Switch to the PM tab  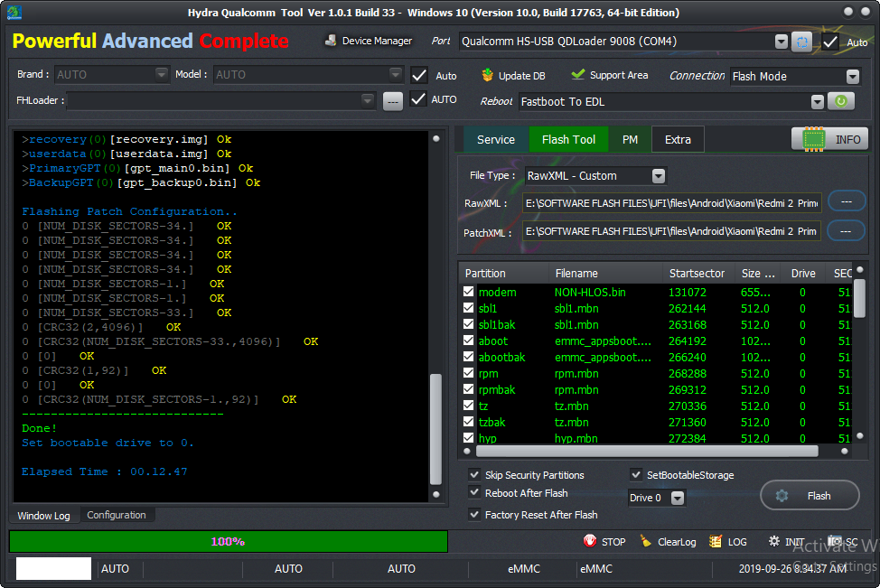click(x=631, y=140)
